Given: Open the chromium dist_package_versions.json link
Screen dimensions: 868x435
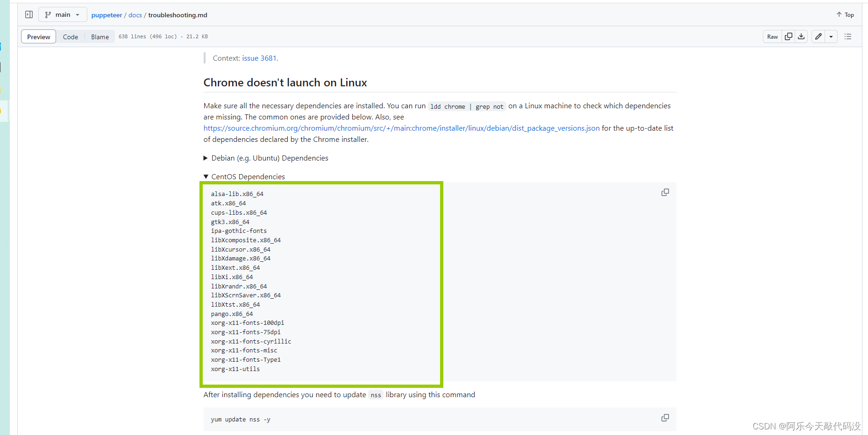Looking at the screenshot, I should 401,128.
